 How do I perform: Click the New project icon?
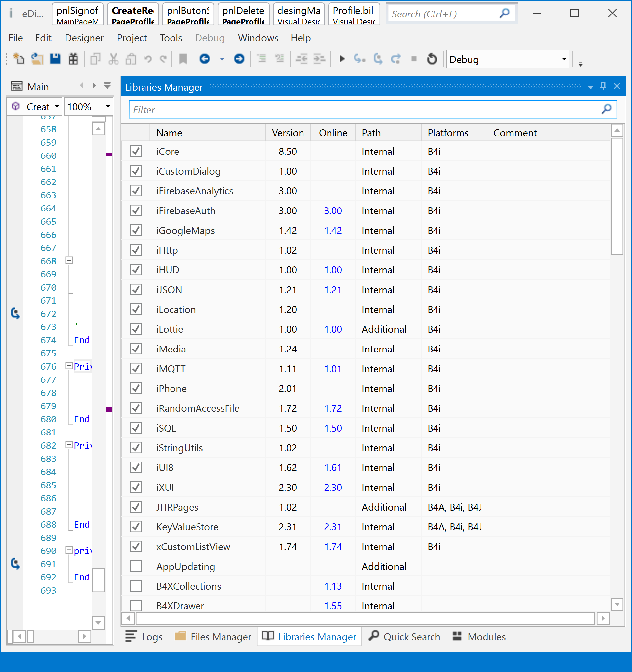click(18, 59)
